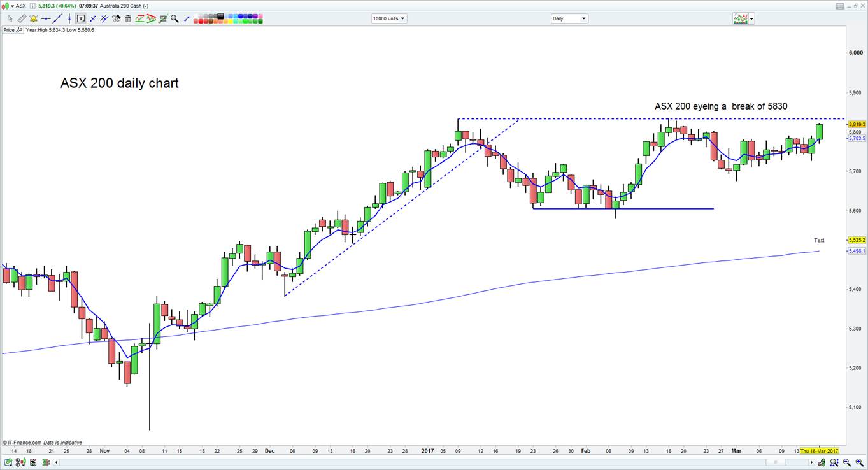The width and height of the screenshot is (868, 470).
Task: Open the alert bell tool
Action: (34, 18)
